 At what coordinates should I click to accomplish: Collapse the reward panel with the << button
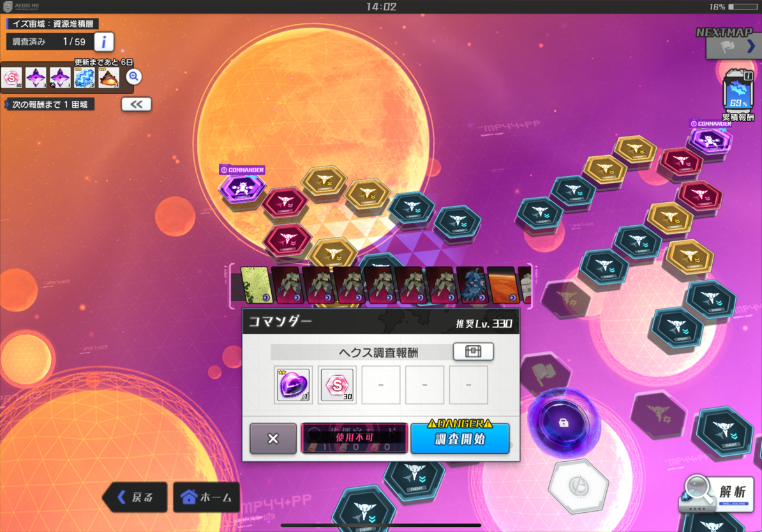(136, 104)
